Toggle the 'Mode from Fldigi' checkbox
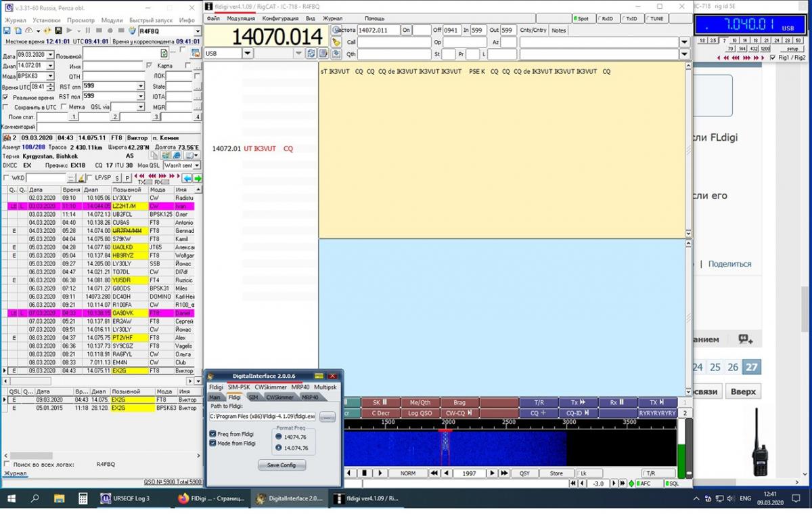Screen dimensions: 812x514 213,443
